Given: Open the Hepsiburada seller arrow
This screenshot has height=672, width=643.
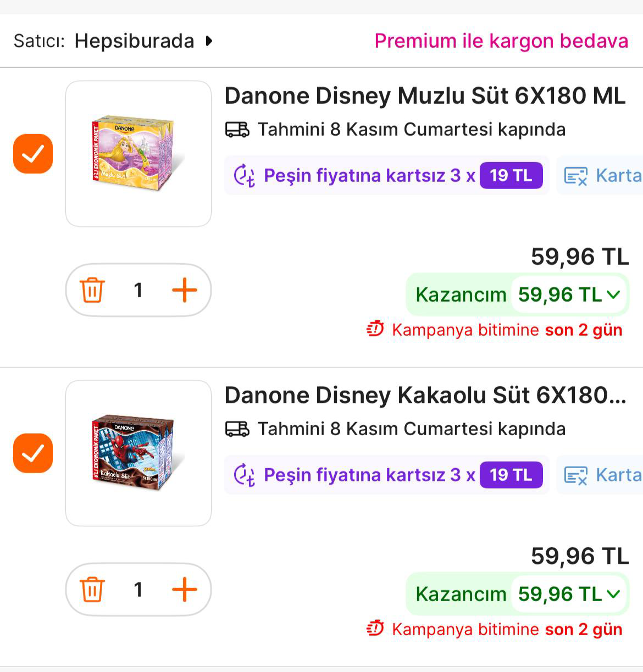Looking at the screenshot, I should [x=209, y=41].
